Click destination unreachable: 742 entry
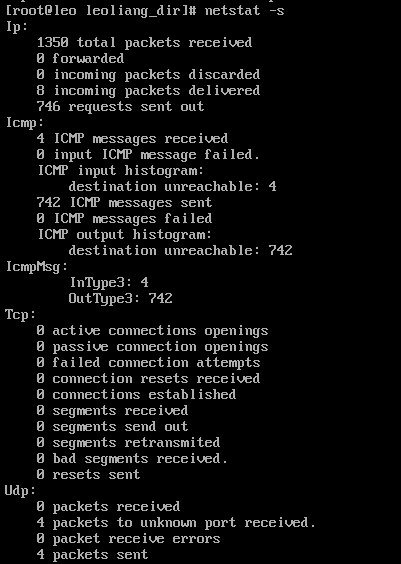The height and width of the screenshot is (564, 401). pyautogui.click(x=180, y=250)
